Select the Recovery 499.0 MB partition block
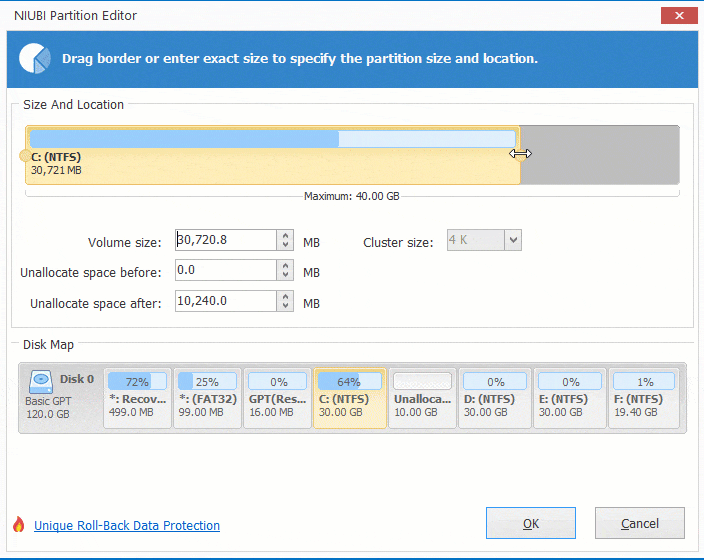704x560 pixels. [x=137, y=398]
